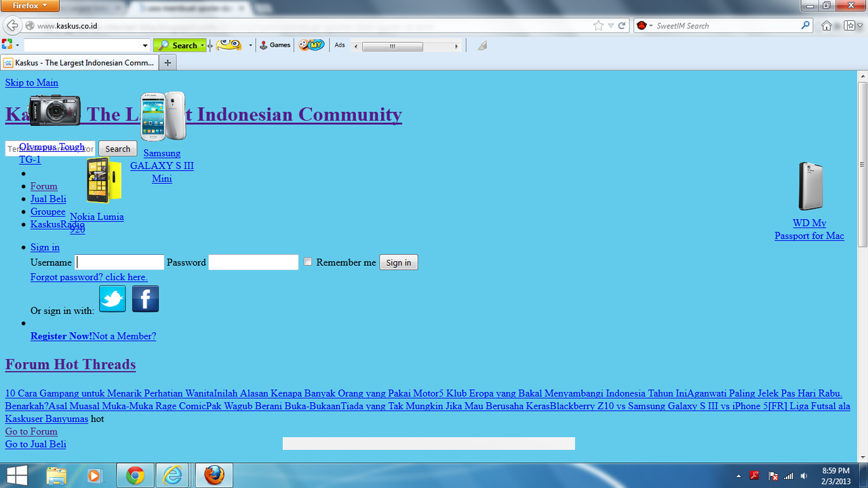This screenshot has height=488, width=868.
Task: Open the WD My Passport for Mac link
Action: point(810,229)
